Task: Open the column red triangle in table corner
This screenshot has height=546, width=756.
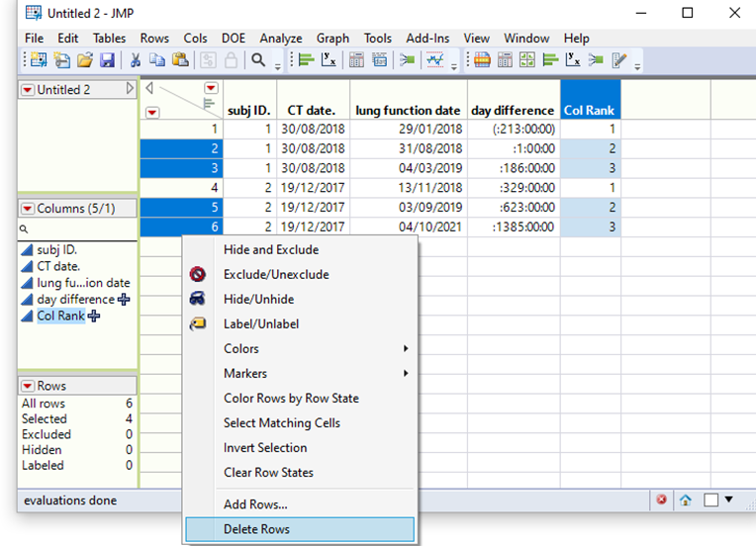Action: [x=211, y=88]
